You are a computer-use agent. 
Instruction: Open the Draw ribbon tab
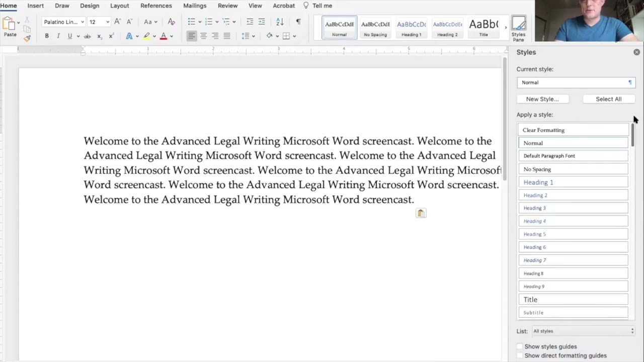62,6
